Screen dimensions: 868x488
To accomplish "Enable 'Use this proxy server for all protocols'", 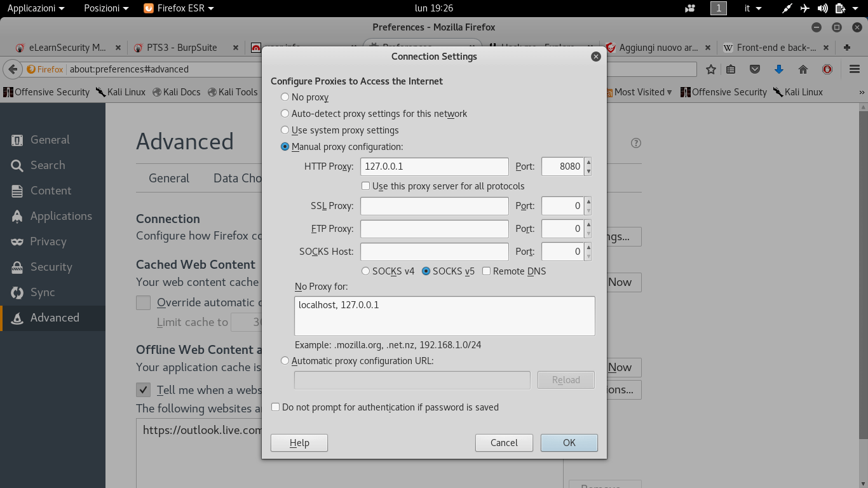I will [365, 186].
